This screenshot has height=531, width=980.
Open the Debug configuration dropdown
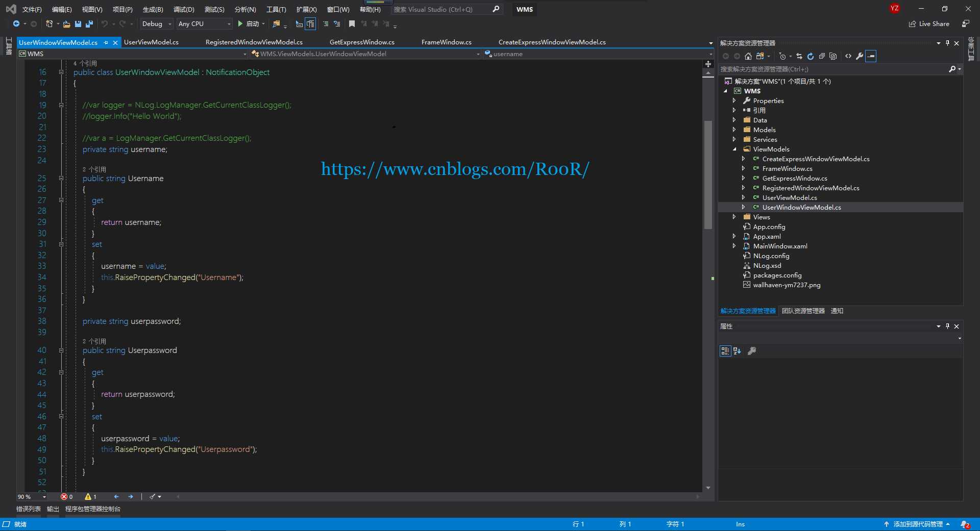click(157, 24)
